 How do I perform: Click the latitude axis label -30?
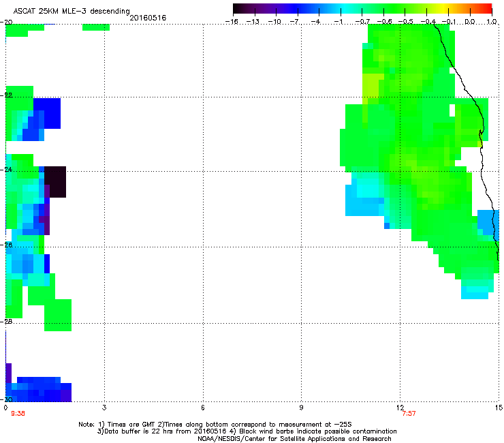6,399
